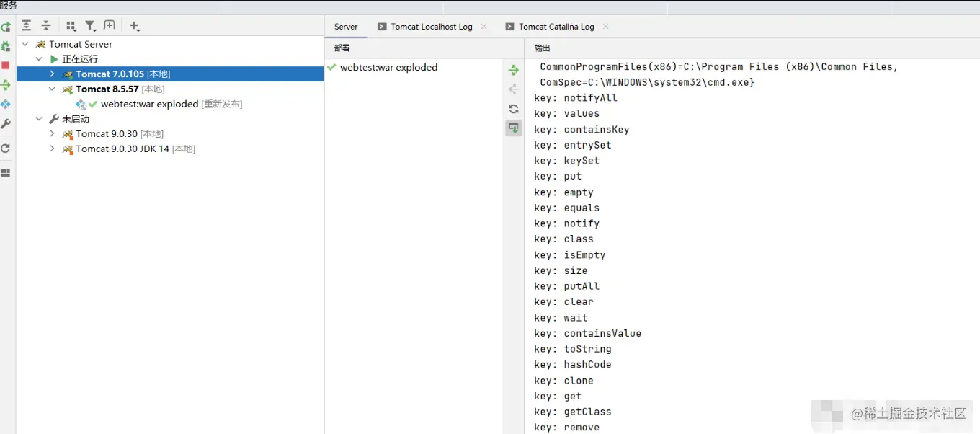Screen dimensions: 980x434
Task: Click green Deploy All icon beside deployment list
Action: (513, 70)
